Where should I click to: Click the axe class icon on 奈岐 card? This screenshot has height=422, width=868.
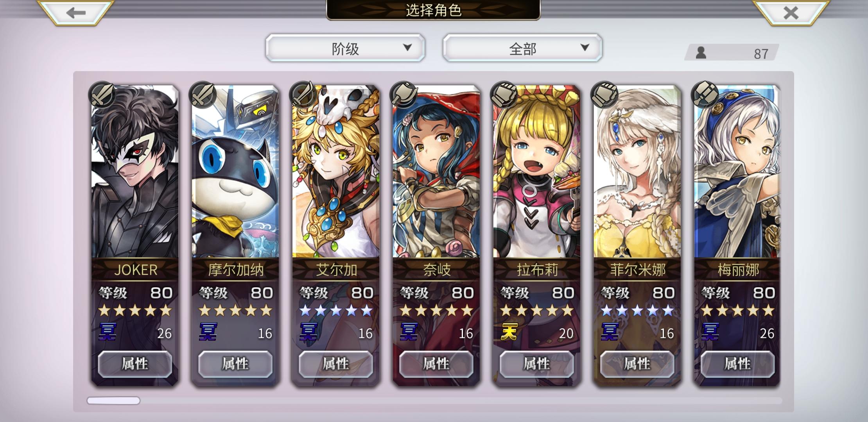pos(404,95)
